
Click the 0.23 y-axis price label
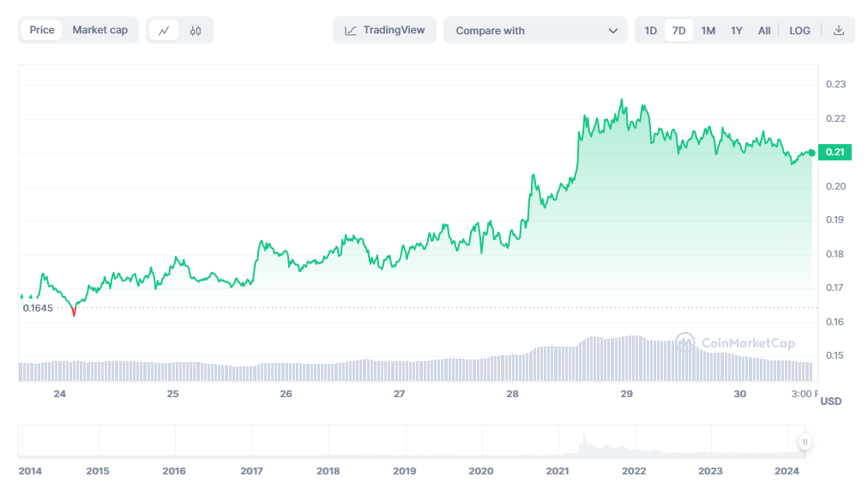[835, 84]
